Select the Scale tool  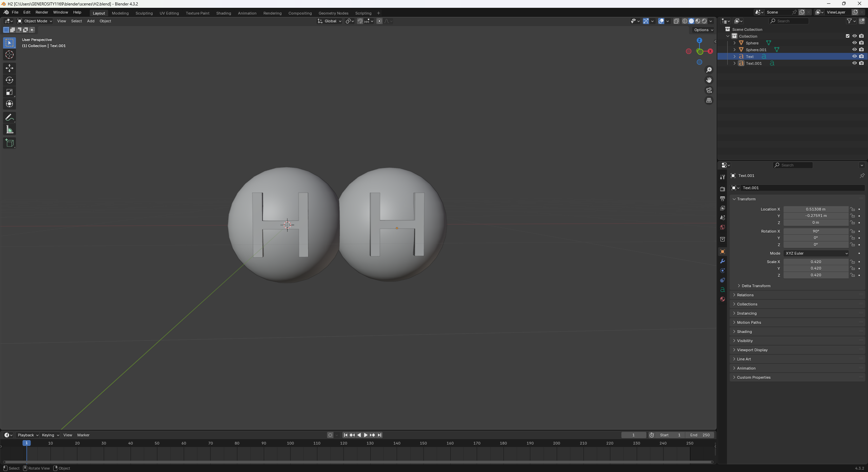9,92
